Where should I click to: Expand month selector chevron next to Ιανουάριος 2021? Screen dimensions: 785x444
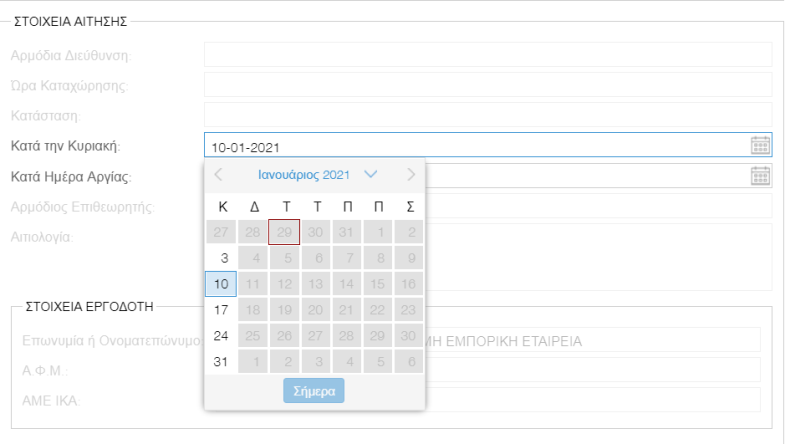[370, 174]
